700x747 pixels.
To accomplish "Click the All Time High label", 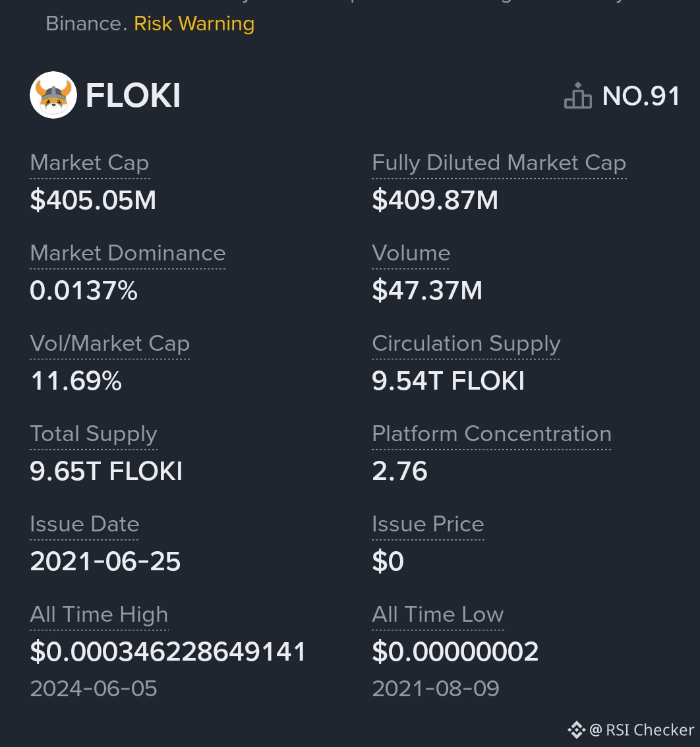I will tap(99, 614).
